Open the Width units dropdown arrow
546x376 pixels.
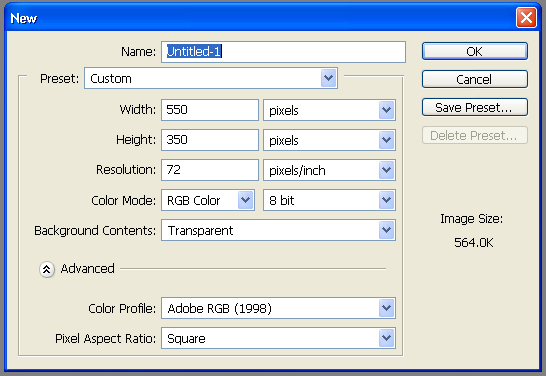pos(387,110)
